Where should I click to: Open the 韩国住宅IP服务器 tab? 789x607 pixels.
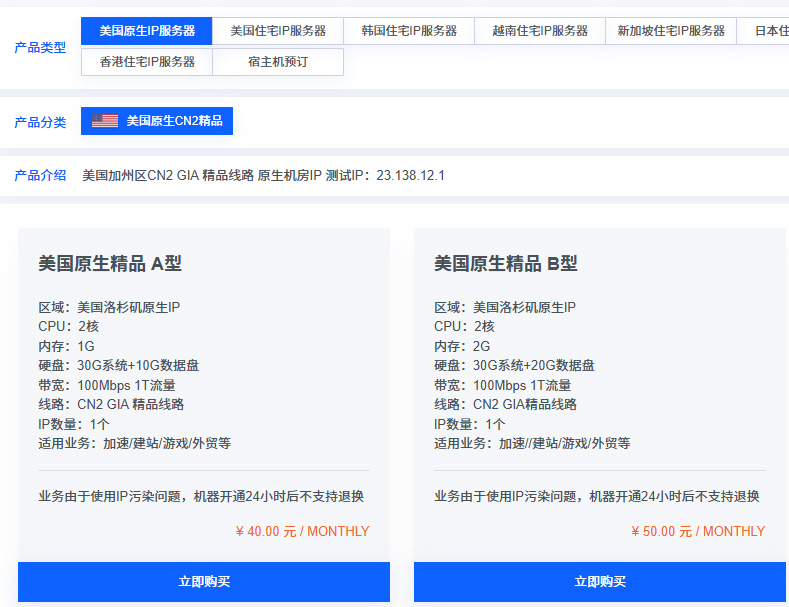[x=409, y=31]
